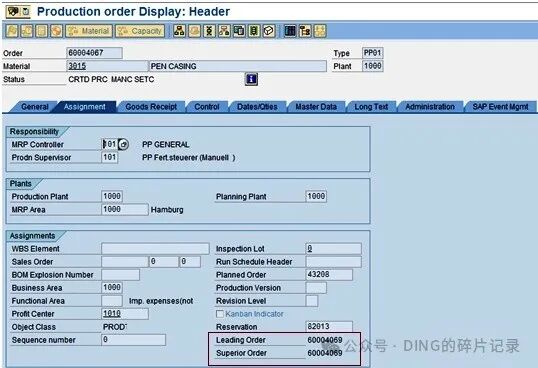Screen dimensions: 538x368
Task: Click the Planned Order field 43208
Action: pyautogui.click(x=329, y=274)
